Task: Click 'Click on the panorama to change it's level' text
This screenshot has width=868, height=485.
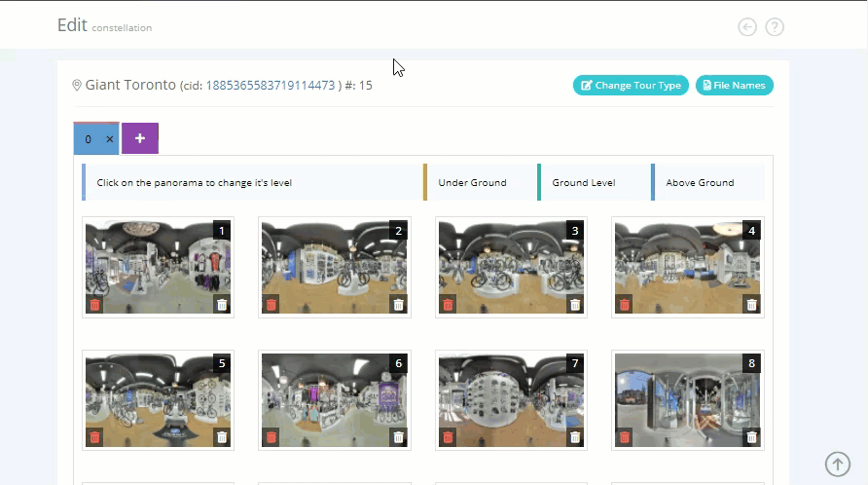Action: [x=195, y=182]
